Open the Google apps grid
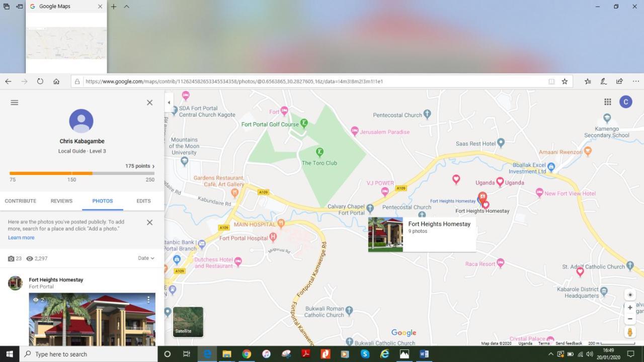The image size is (644, 362). (x=608, y=102)
